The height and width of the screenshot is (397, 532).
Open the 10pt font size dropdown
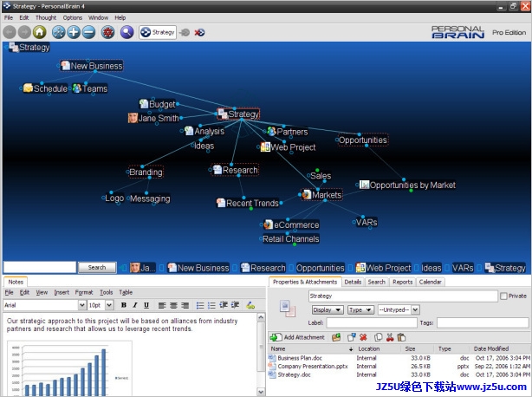(x=109, y=305)
